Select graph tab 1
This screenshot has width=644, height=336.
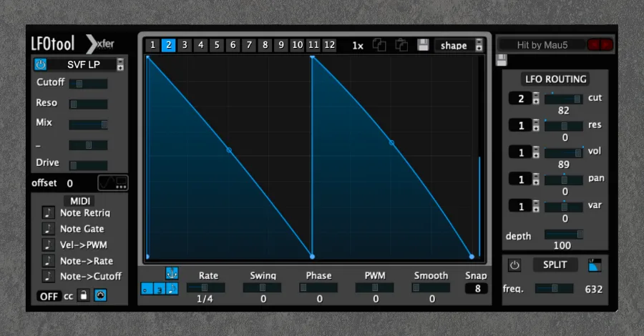pyautogui.click(x=152, y=45)
